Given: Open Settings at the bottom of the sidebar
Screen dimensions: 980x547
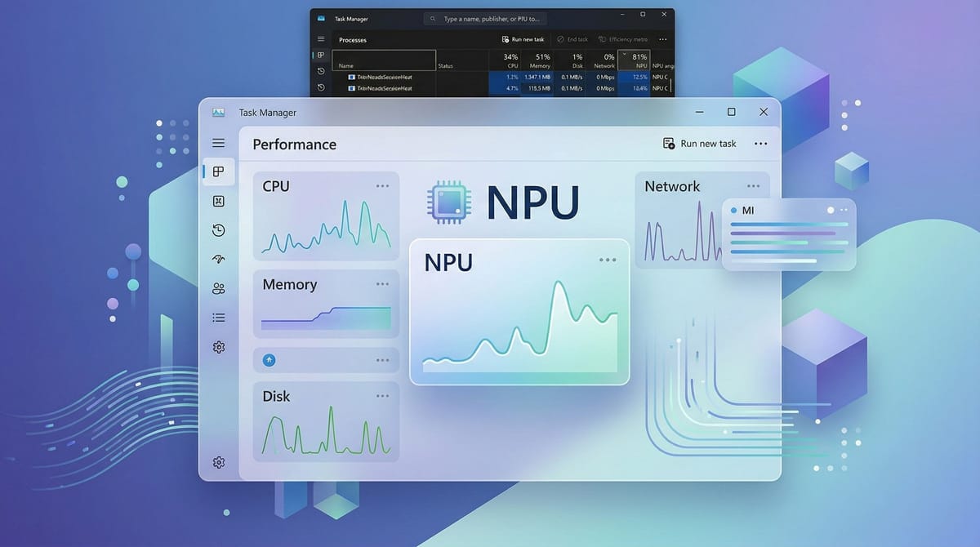Looking at the screenshot, I should 218,461.
